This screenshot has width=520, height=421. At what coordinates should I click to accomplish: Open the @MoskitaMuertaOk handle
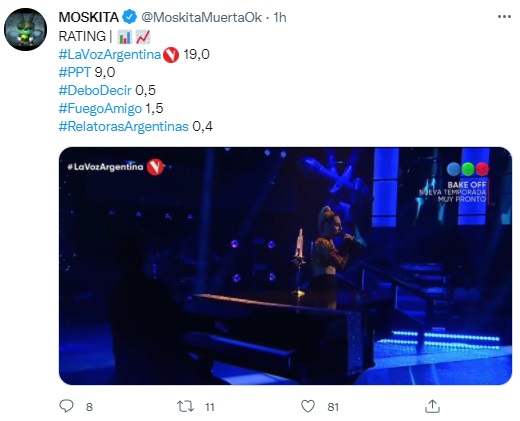pyautogui.click(x=201, y=17)
